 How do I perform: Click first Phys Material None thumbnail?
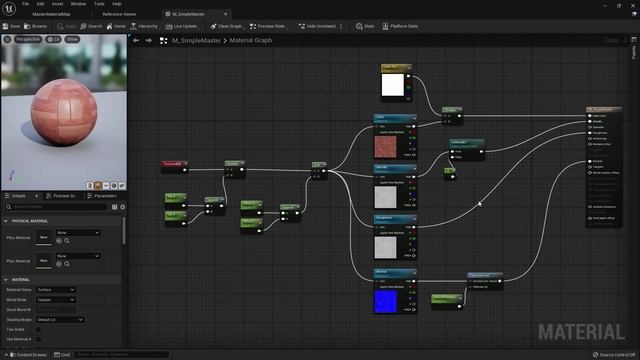(44, 237)
